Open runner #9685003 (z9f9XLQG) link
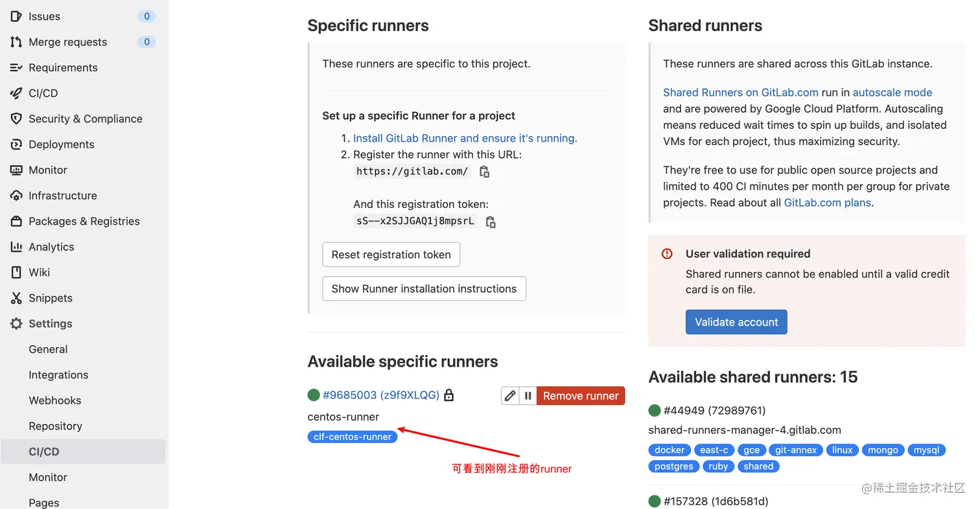This screenshot has width=980, height=509. [380, 395]
